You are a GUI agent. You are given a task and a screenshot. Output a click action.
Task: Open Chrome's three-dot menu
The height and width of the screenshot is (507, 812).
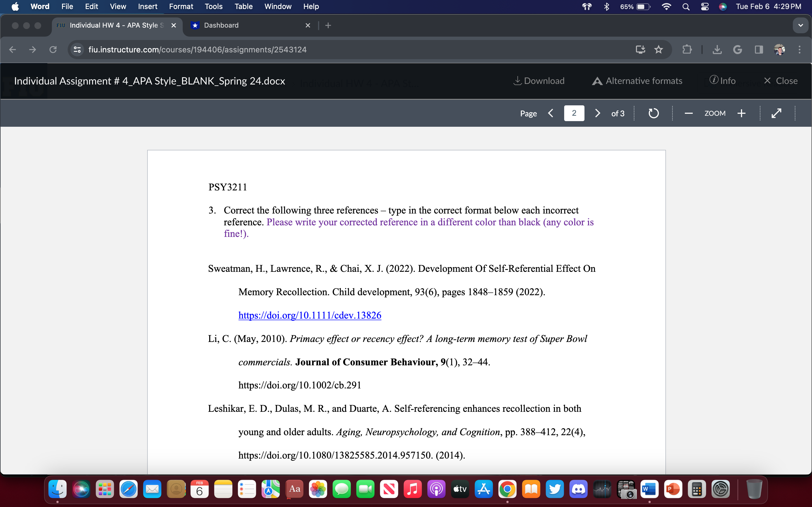click(x=800, y=49)
